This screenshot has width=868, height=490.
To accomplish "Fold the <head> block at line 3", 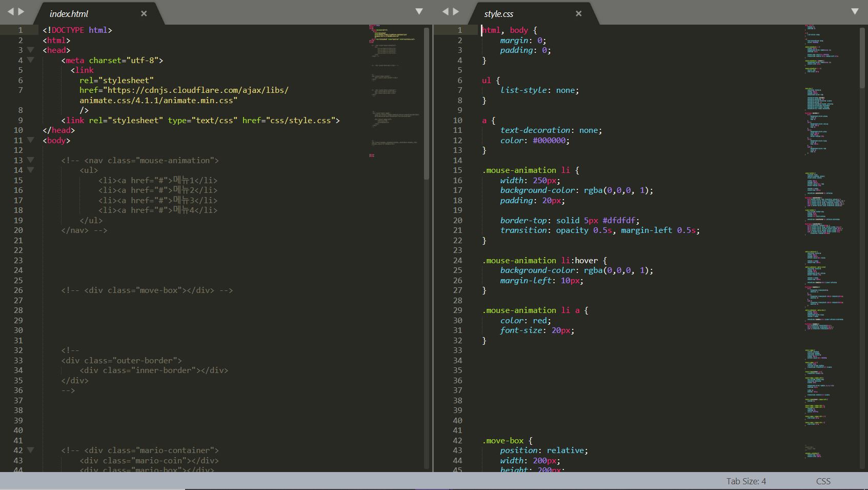I will pyautogui.click(x=31, y=50).
